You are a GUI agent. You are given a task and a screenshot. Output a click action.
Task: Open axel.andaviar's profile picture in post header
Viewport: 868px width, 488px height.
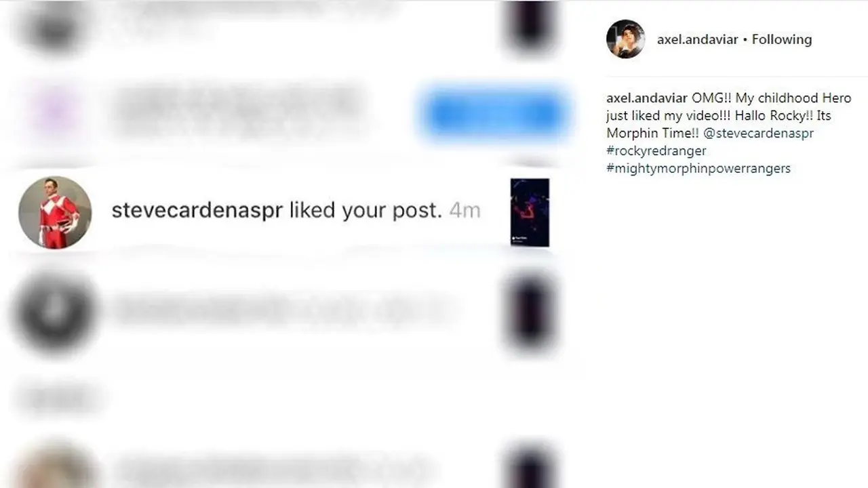coord(625,39)
